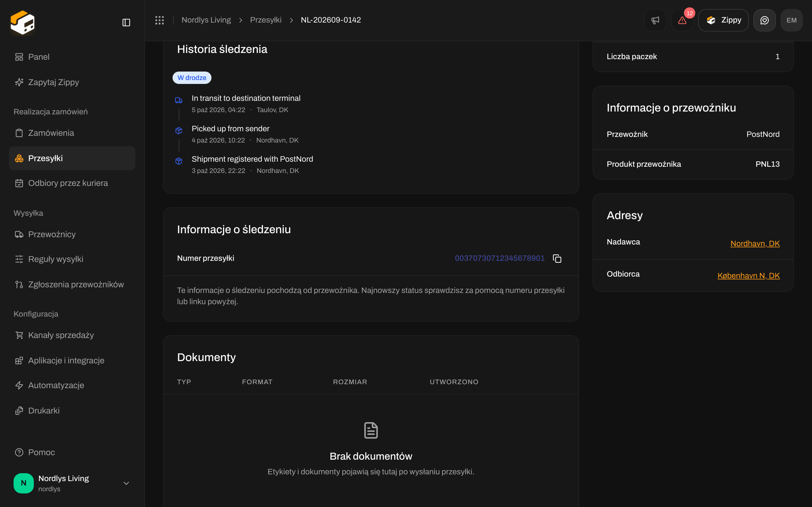Go to Zamówienia in the sidebar

(x=72, y=133)
